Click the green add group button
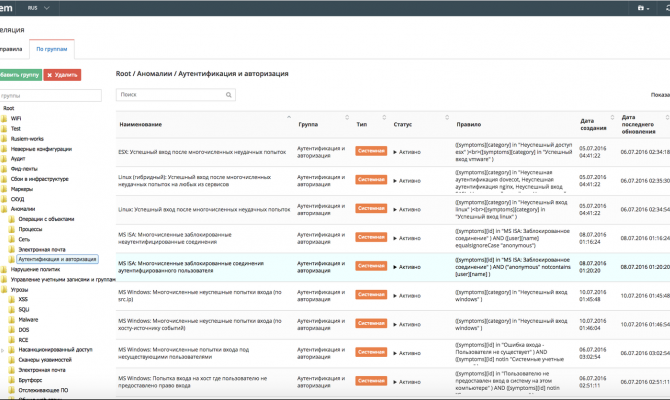 [20, 75]
